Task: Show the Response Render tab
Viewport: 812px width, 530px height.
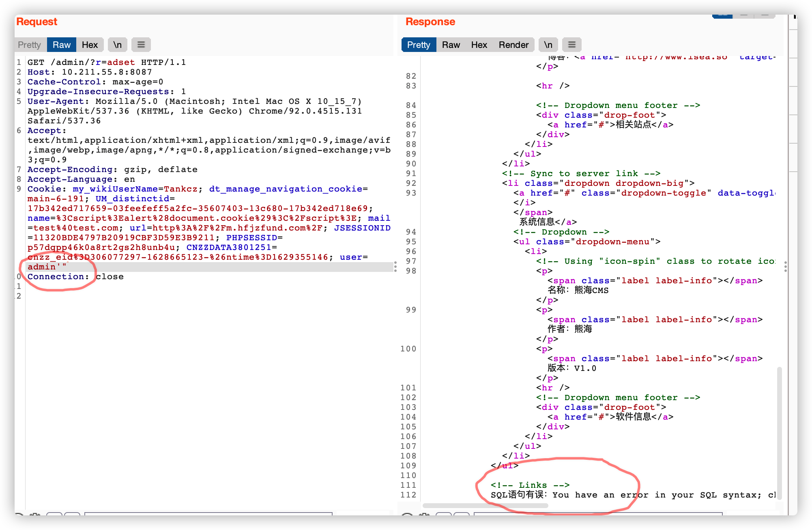Action: tap(513, 45)
